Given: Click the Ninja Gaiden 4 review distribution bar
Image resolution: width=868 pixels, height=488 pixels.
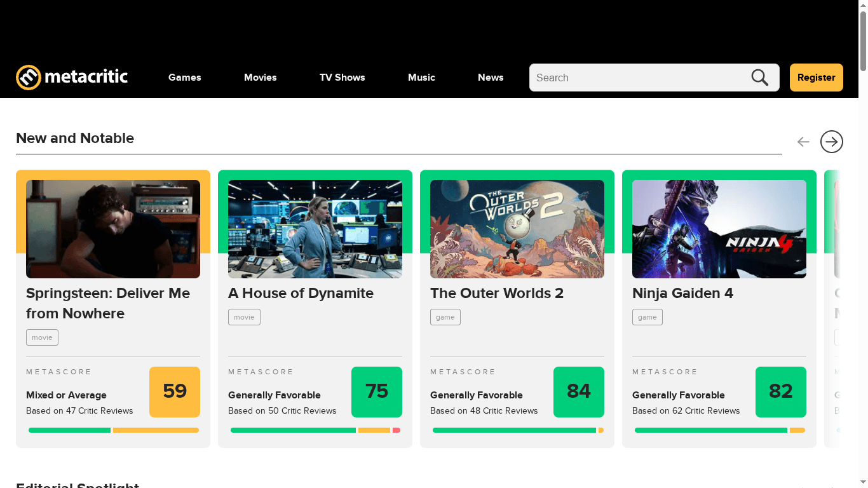Looking at the screenshot, I should (x=719, y=430).
